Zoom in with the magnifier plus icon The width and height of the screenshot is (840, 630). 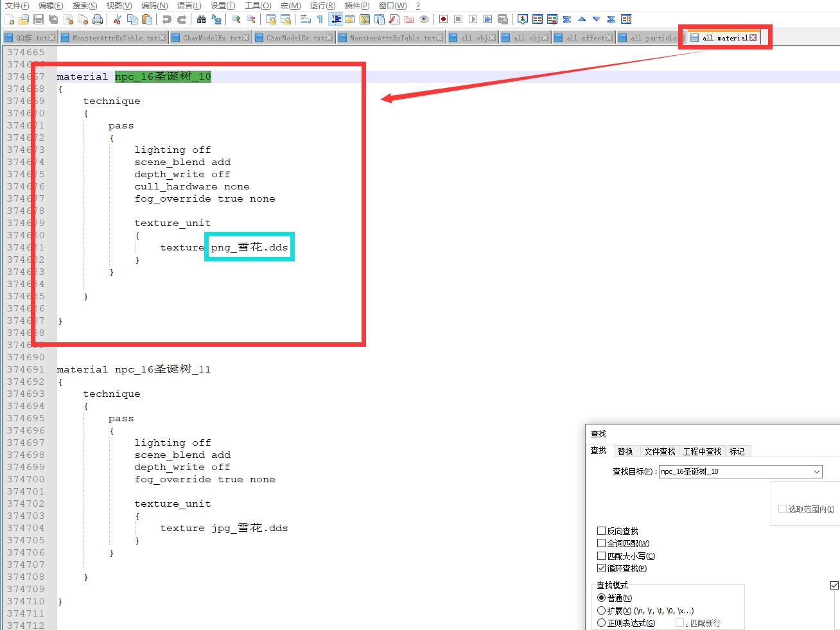point(236,19)
